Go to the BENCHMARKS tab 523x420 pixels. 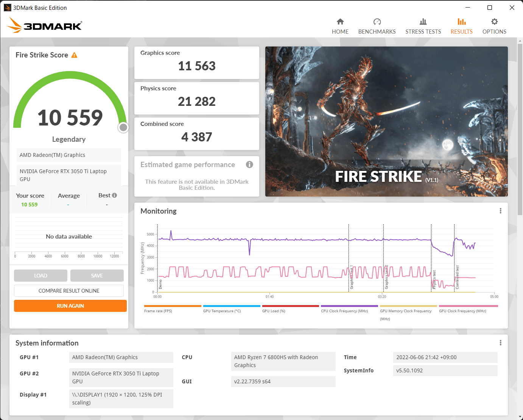coord(377,26)
